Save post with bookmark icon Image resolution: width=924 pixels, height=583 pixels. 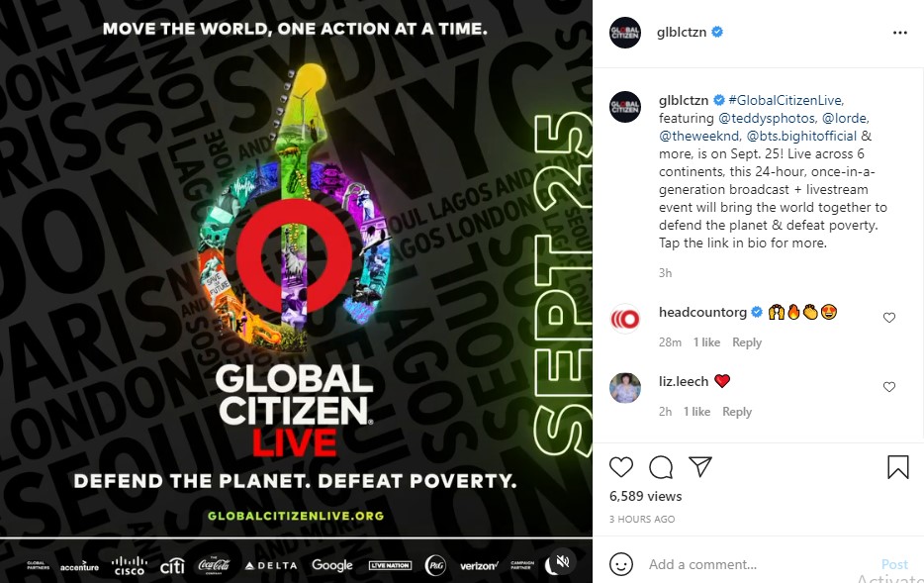pyautogui.click(x=897, y=467)
